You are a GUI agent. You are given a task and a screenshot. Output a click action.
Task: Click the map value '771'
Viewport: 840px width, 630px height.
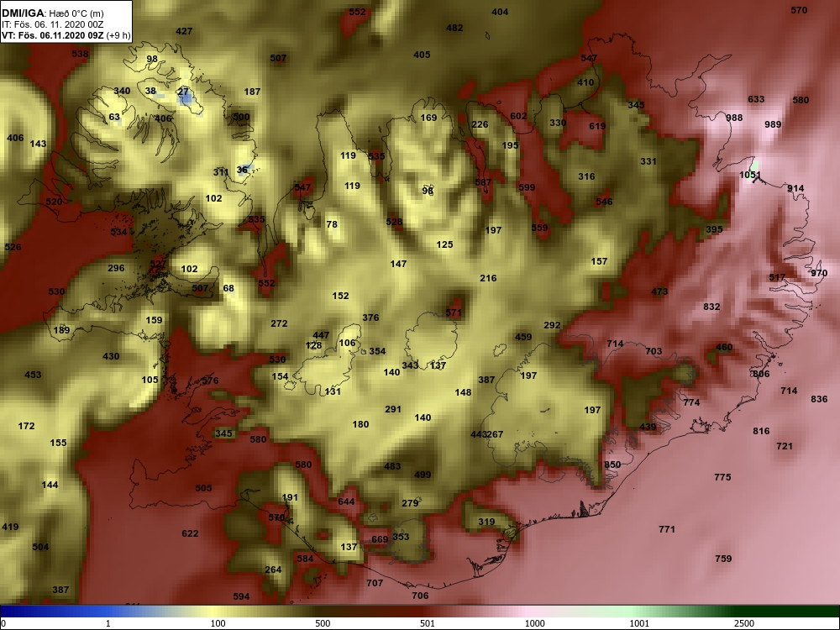(666, 528)
